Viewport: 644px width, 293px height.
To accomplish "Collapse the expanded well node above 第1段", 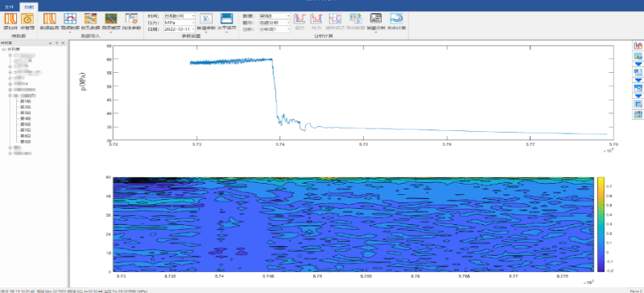I will 10,95.
